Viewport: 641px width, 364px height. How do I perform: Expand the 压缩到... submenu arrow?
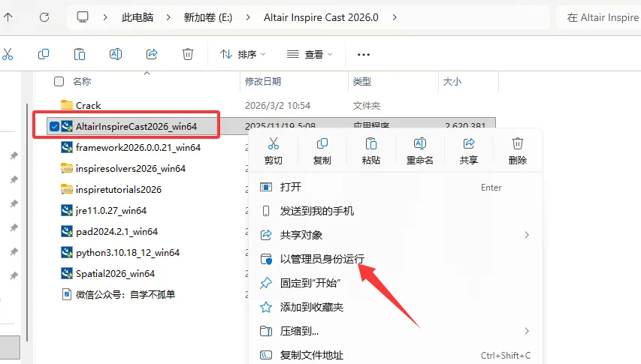coord(527,331)
